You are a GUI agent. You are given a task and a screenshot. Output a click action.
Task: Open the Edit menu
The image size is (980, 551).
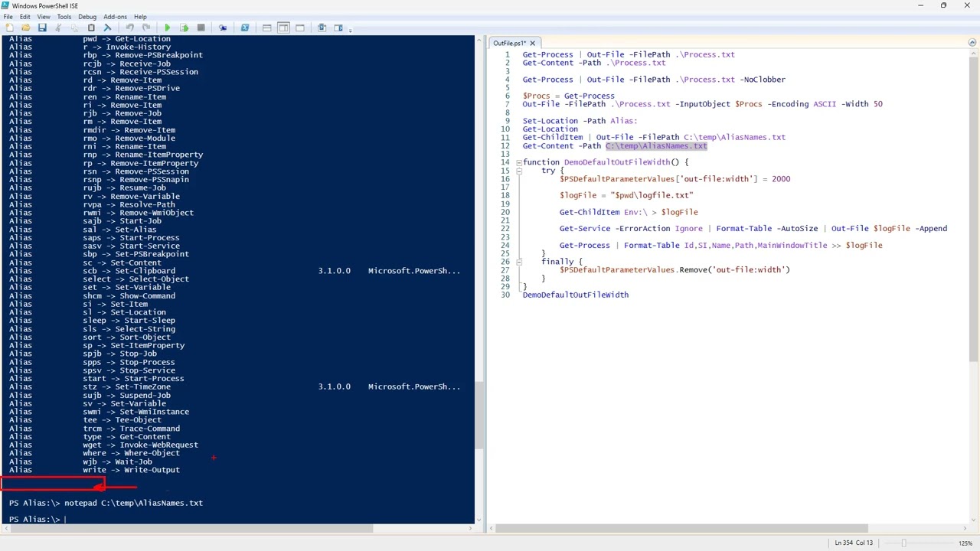[x=25, y=16]
